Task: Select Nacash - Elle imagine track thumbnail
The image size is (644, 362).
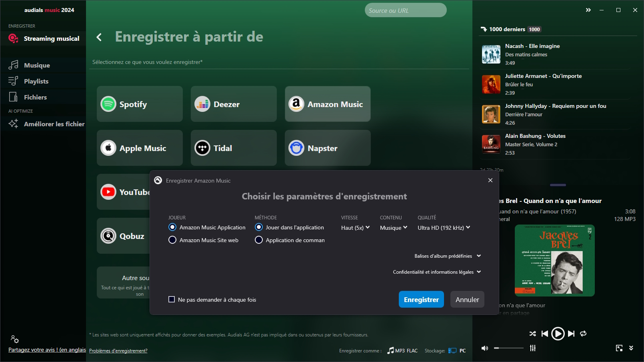Action: tap(491, 54)
